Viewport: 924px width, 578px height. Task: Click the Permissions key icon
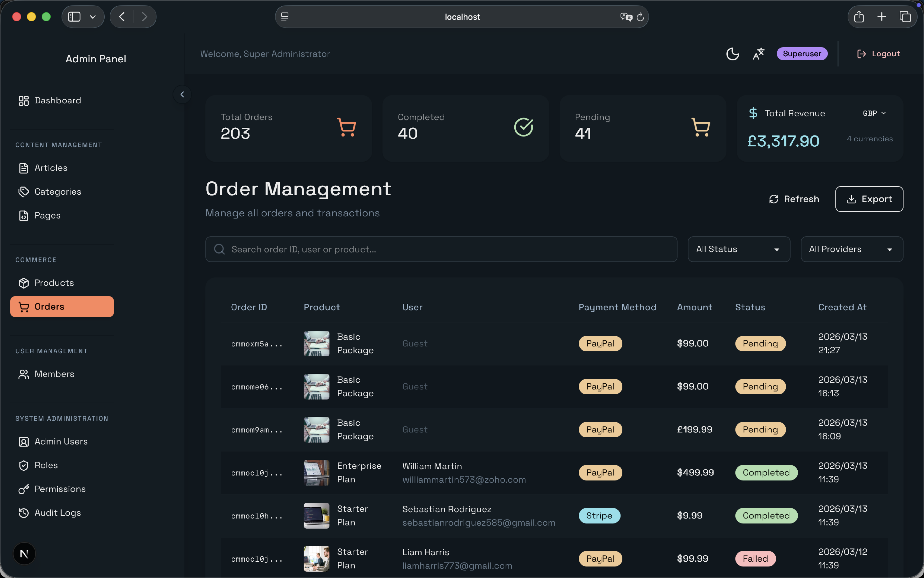(24, 489)
